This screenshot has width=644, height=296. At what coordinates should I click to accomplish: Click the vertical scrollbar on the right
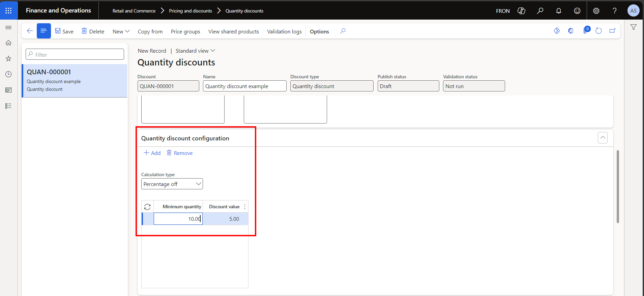tap(618, 186)
